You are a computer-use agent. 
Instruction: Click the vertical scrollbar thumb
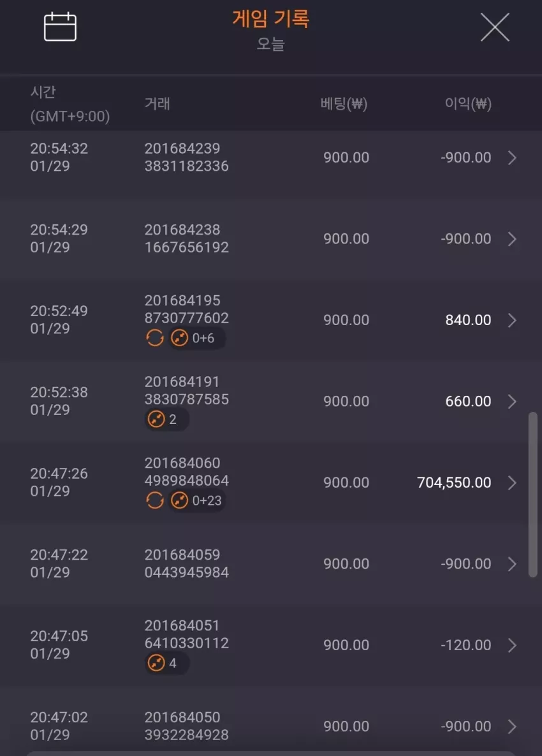[533, 494]
